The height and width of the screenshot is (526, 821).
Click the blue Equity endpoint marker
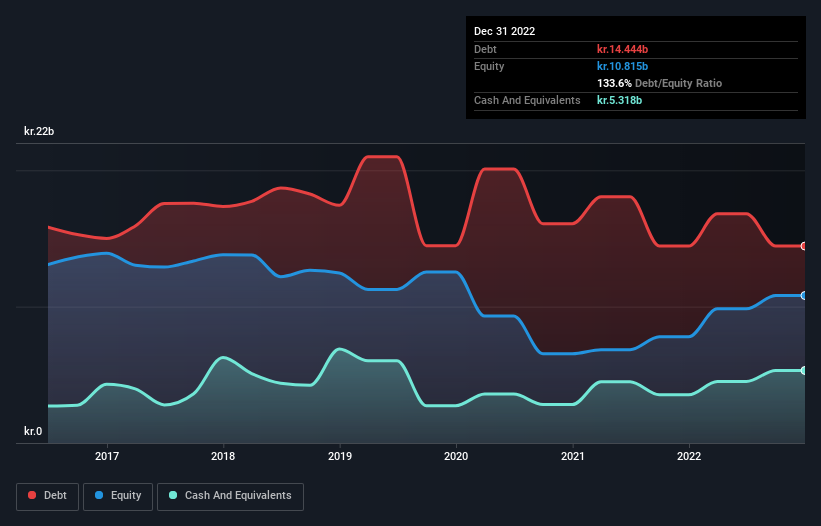pyautogui.click(x=804, y=296)
